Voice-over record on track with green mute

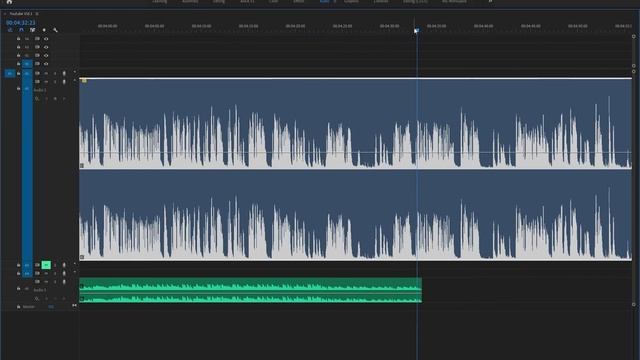(64, 265)
